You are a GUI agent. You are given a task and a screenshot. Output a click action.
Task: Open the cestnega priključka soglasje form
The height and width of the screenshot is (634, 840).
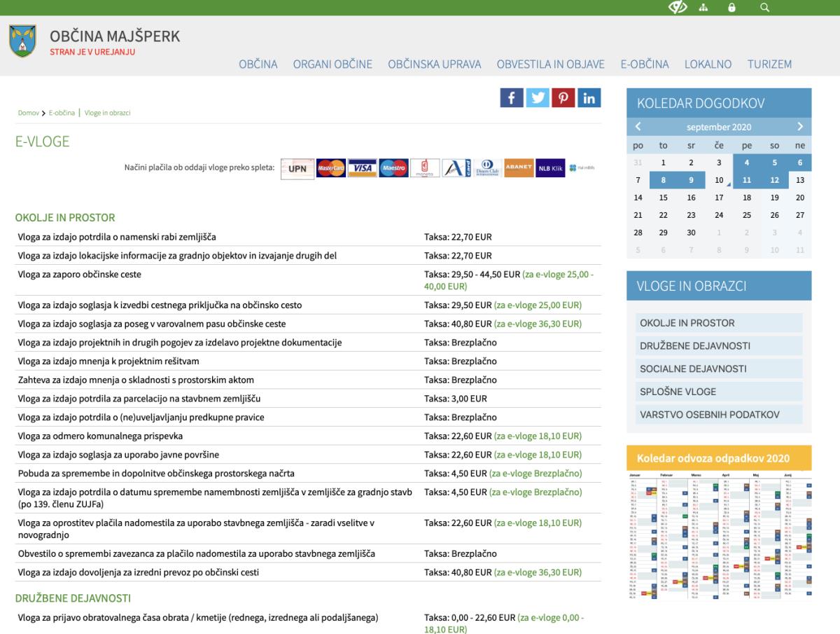click(x=160, y=305)
